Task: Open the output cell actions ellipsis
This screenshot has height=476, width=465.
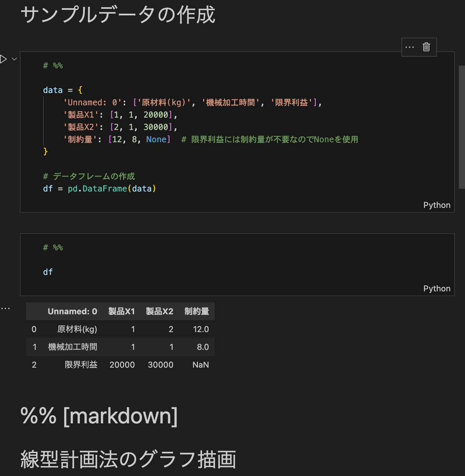Action: 5,308
